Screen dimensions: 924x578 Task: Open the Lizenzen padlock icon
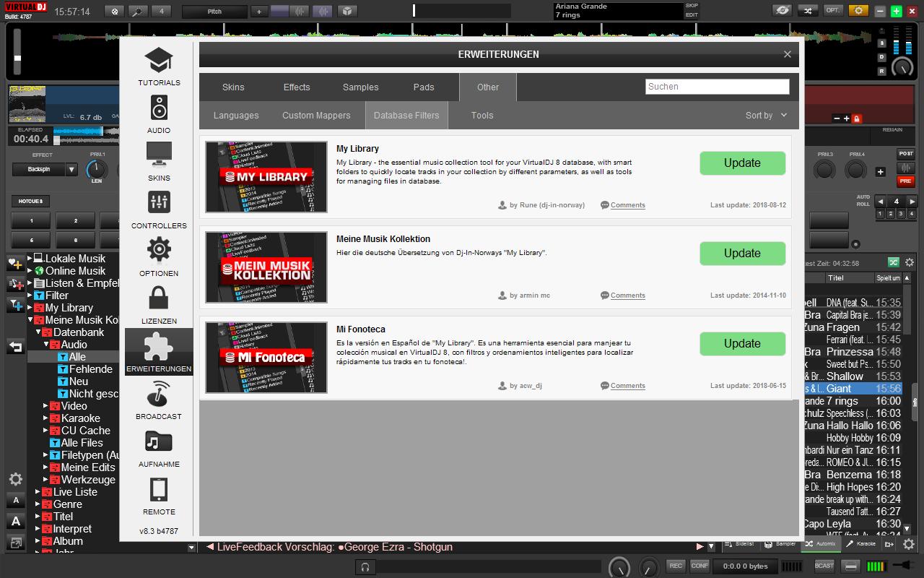point(159,298)
